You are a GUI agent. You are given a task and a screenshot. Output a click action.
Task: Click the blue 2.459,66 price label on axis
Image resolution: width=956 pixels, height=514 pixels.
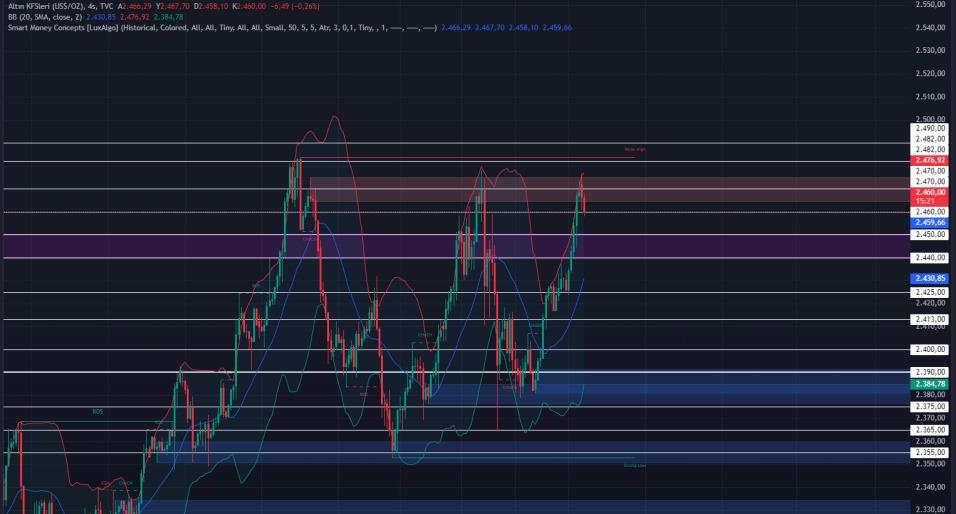[x=930, y=222]
